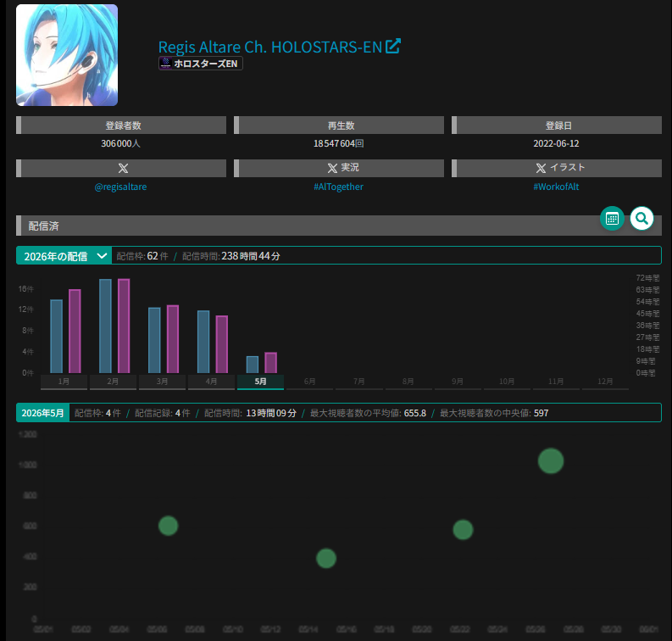Image resolution: width=672 pixels, height=641 pixels.
Task: Click the April magenta stream hours bar
Action: 222,344
